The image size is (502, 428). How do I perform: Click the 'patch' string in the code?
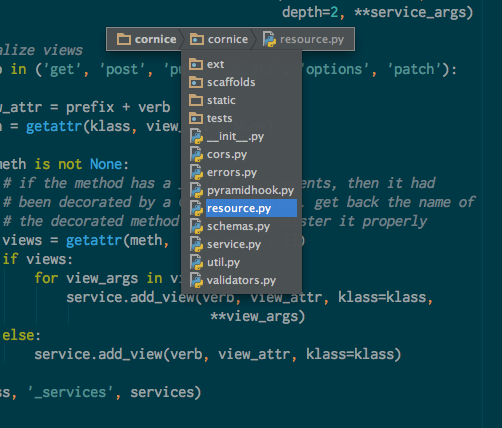[414, 70]
